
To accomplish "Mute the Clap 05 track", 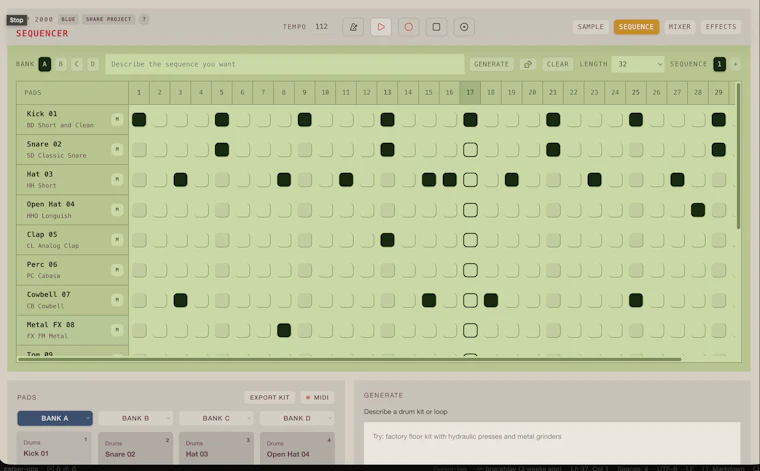I will [117, 239].
